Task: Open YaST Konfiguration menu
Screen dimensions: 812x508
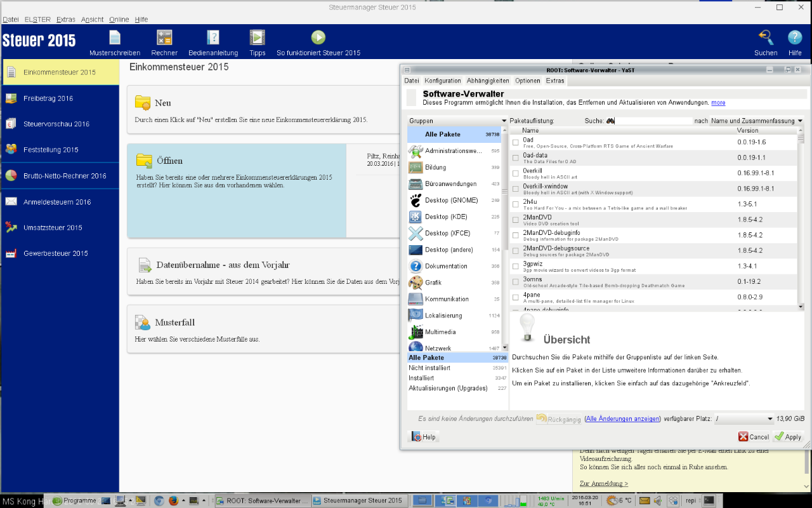Action: coord(443,81)
